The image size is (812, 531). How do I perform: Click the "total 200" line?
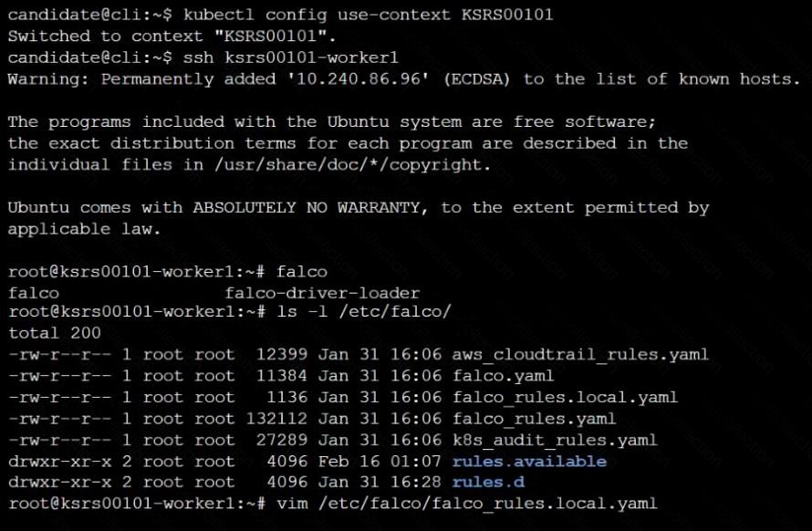[x=55, y=333]
